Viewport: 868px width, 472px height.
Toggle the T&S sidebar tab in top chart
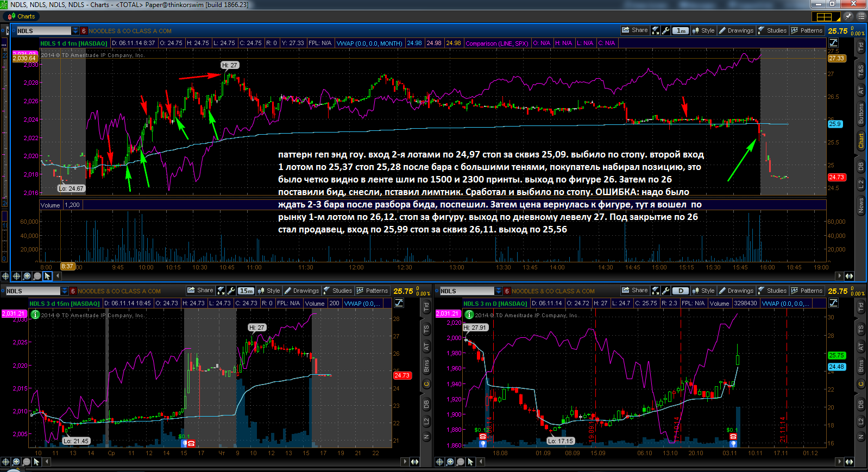tap(861, 71)
